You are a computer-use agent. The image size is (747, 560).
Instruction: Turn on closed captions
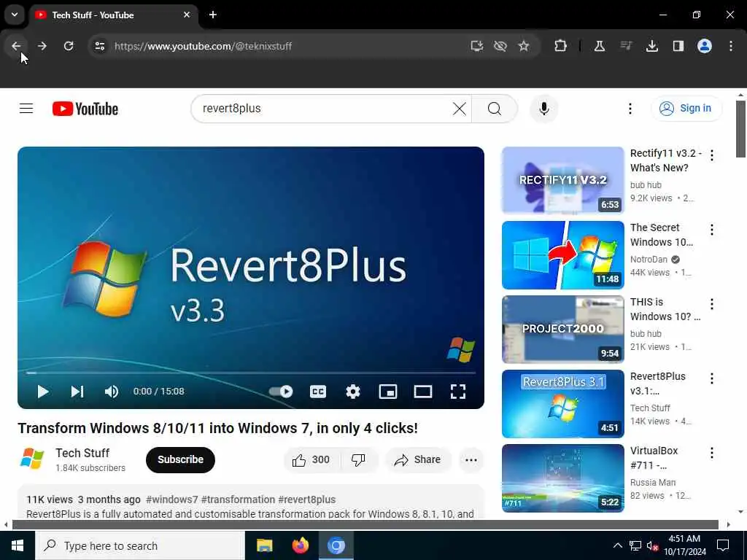click(318, 392)
